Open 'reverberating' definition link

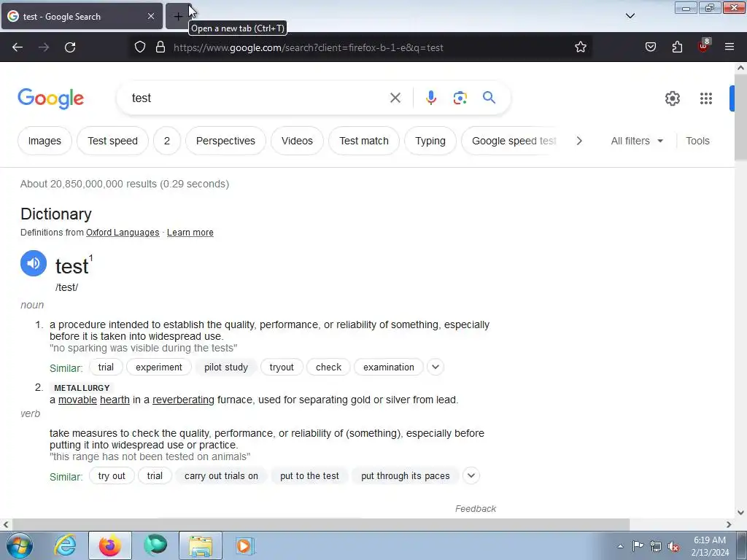pyautogui.click(x=183, y=400)
